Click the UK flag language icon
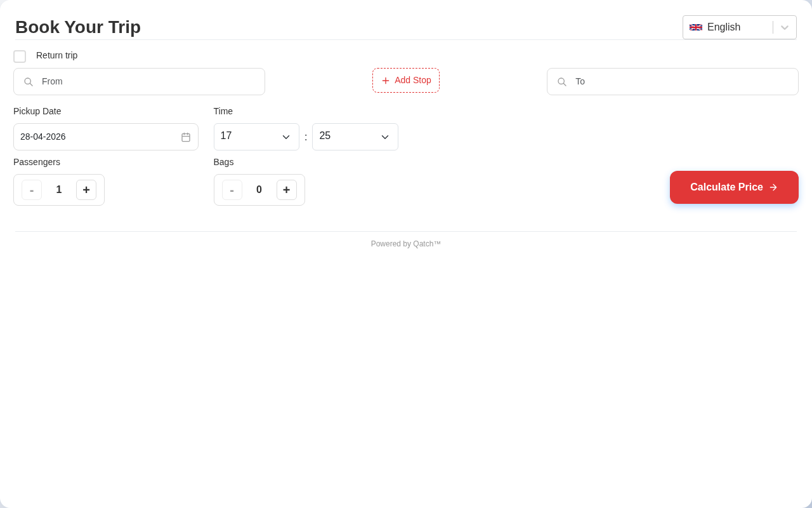The image size is (812, 508). [x=696, y=27]
